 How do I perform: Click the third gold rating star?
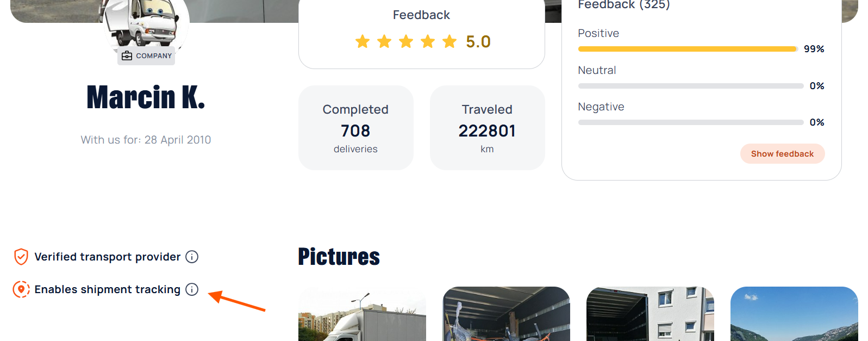tap(406, 41)
